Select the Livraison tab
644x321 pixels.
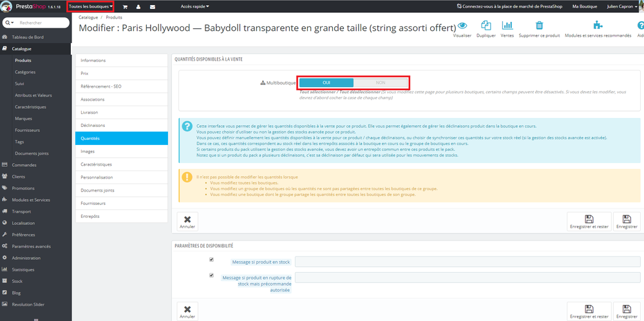pyautogui.click(x=122, y=112)
